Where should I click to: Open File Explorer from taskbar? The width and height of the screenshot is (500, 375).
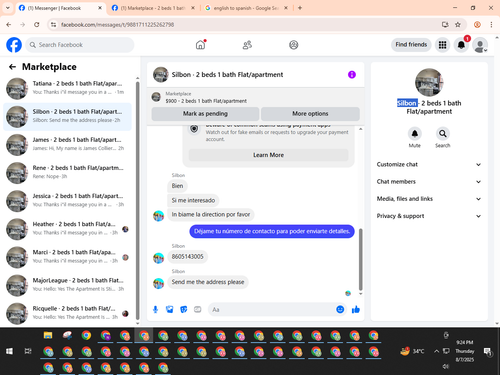[48, 335]
